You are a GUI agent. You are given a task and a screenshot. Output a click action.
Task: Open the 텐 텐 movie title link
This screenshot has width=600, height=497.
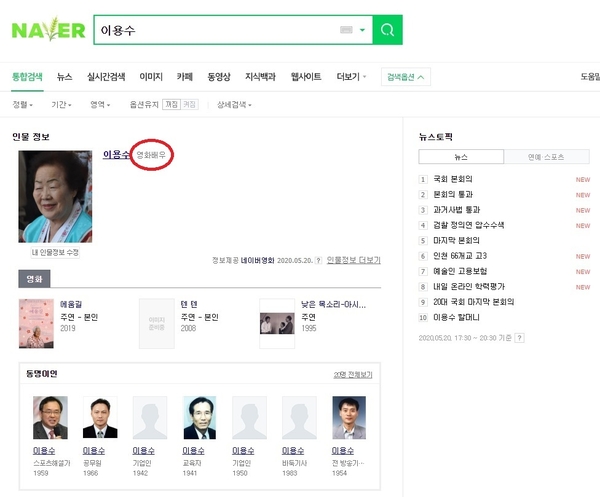click(x=189, y=305)
